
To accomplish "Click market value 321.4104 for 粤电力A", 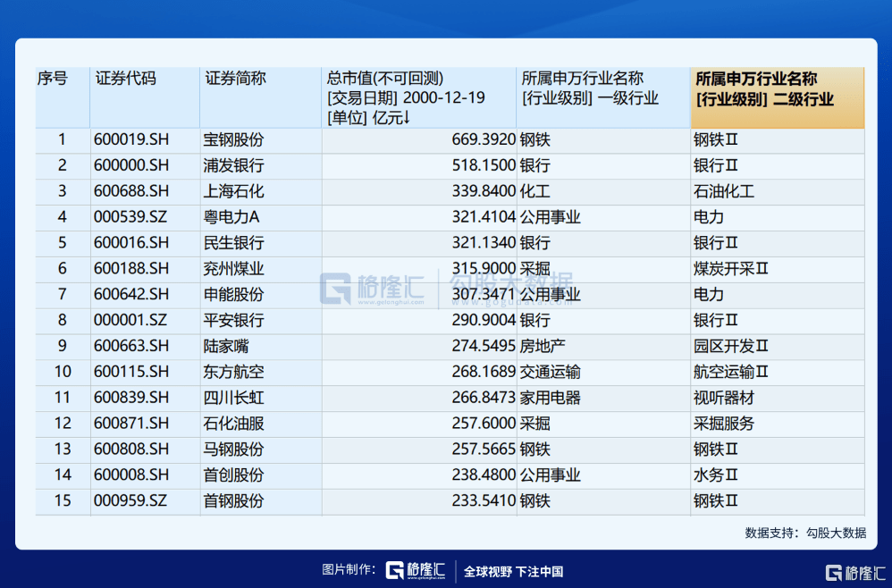I will click(x=478, y=217).
